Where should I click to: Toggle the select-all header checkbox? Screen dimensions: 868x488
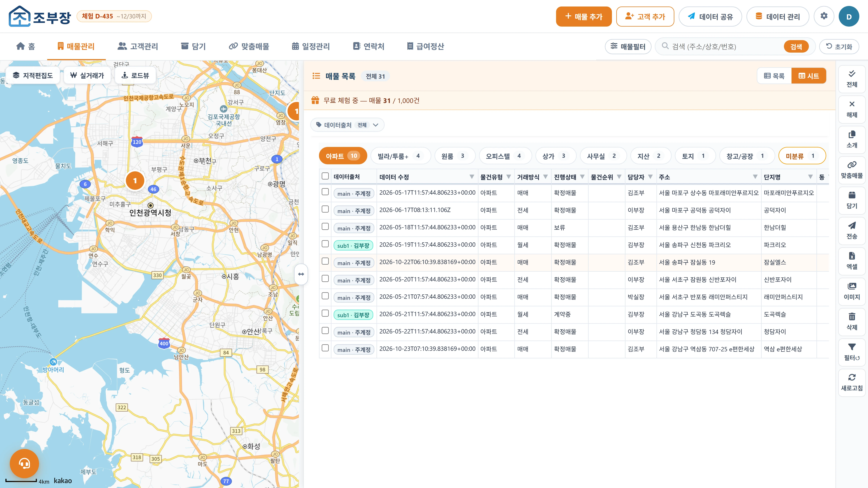325,176
